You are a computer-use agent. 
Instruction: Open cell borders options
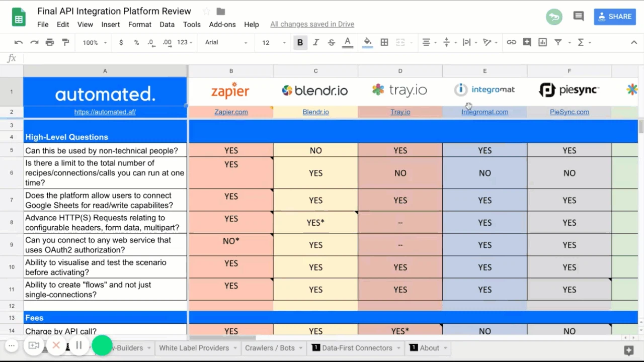(384, 43)
